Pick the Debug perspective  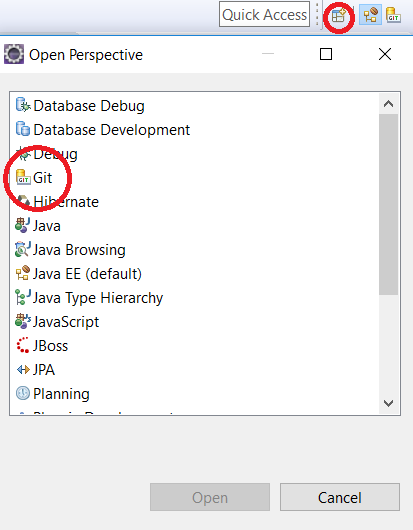click(x=47, y=154)
